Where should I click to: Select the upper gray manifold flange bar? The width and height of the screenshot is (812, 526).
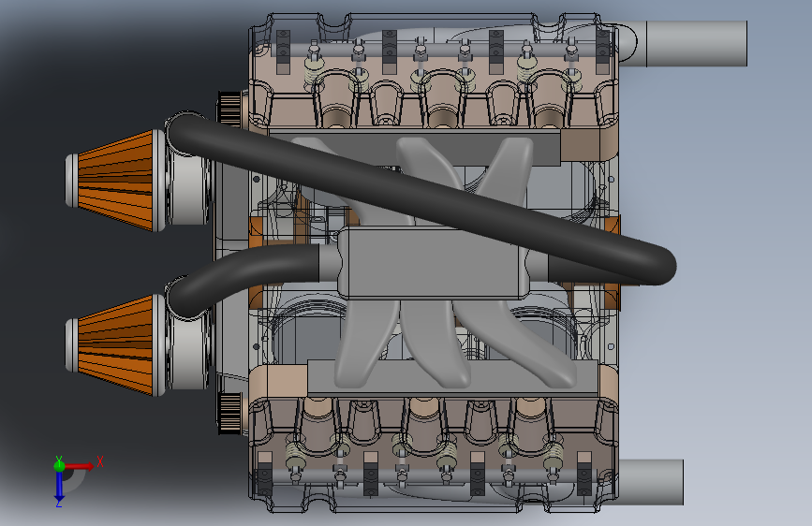pyautogui.click(x=414, y=148)
